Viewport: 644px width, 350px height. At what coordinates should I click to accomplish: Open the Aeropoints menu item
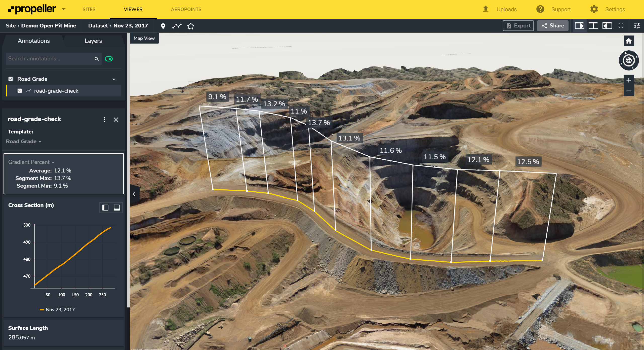pos(186,9)
